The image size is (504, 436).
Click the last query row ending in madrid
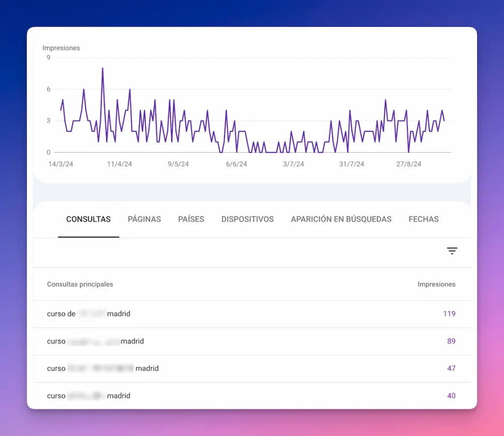pyautogui.click(x=88, y=396)
